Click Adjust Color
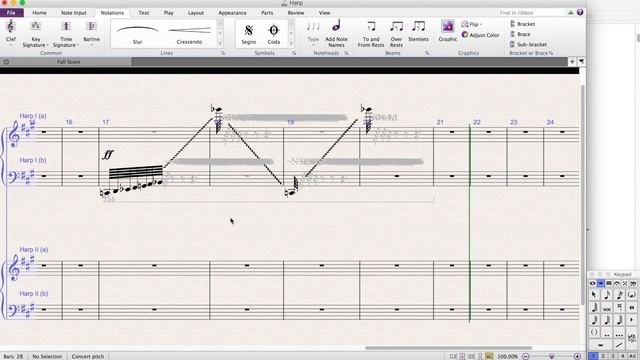 click(480, 35)
